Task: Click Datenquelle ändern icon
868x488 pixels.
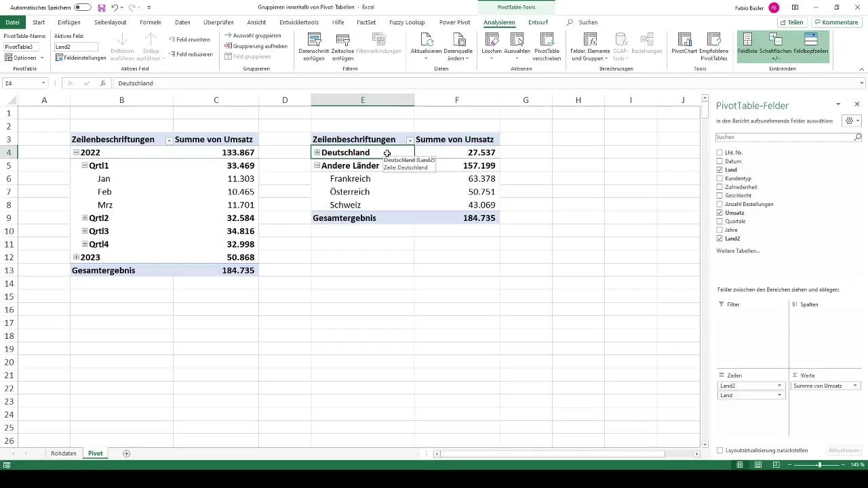Action: coord(458,39)
